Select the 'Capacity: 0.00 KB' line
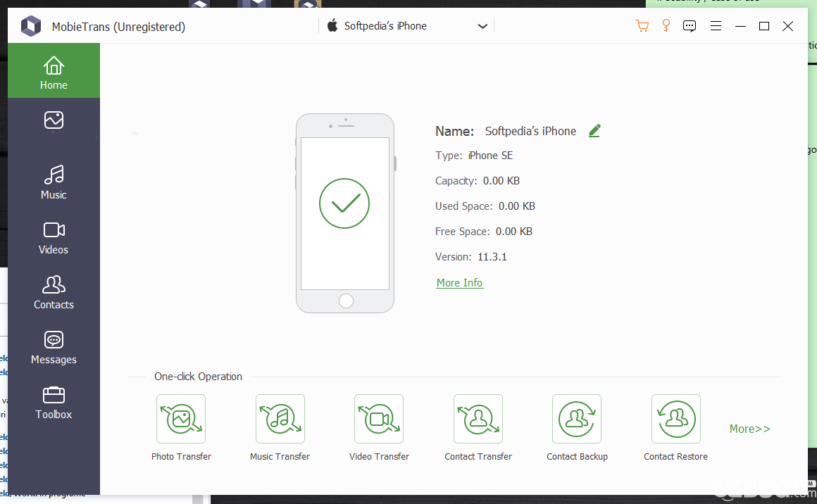This screenshot has width=817, height=504. 478,181
